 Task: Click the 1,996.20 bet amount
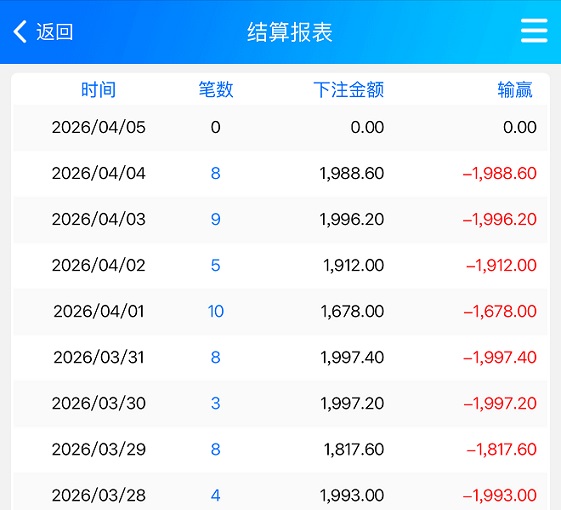tap(352, 219)
